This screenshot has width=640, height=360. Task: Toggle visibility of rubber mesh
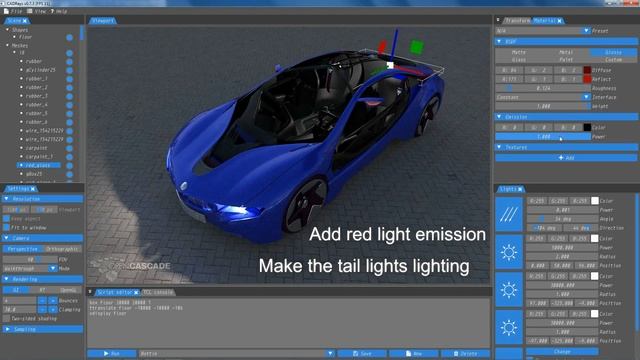(x=69, y=62)
